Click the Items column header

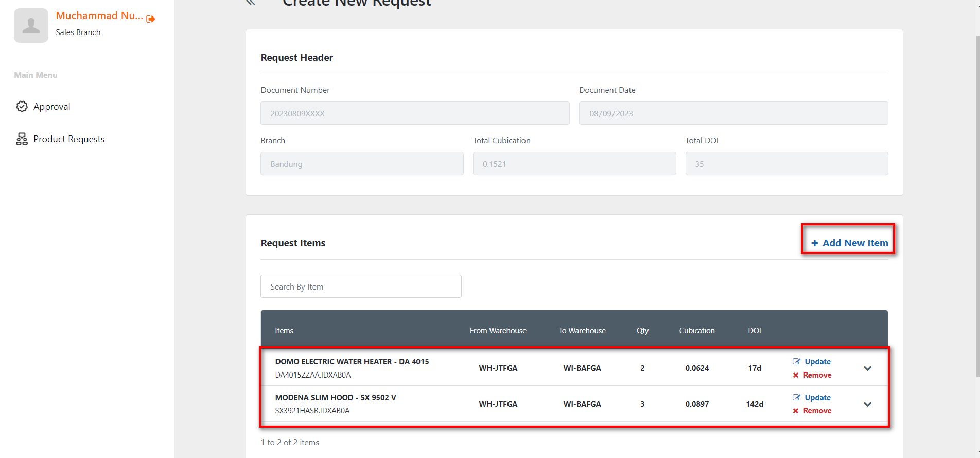coord(284,331)
